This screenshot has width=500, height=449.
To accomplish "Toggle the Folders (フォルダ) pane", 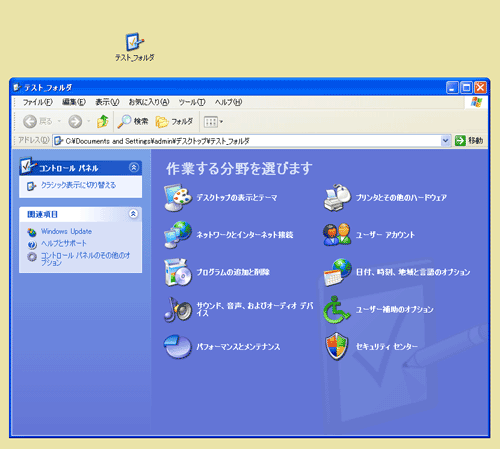I will [x=174, y=122].
